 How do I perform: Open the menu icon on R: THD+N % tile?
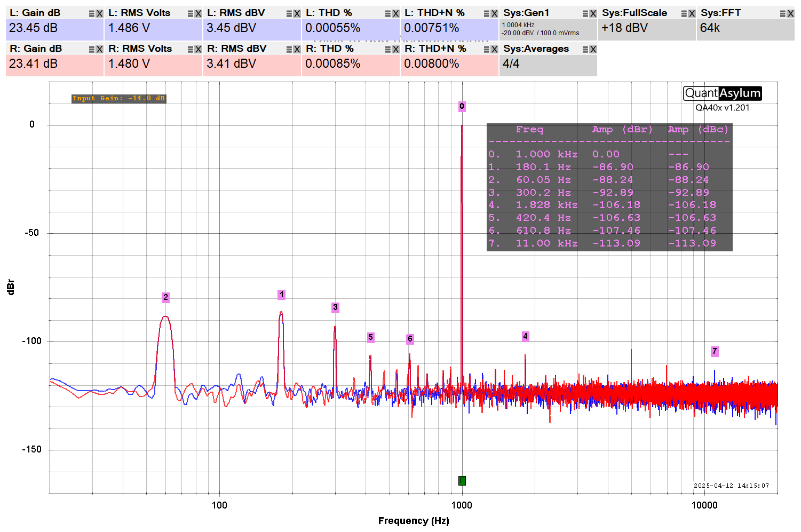coord(487,50)
